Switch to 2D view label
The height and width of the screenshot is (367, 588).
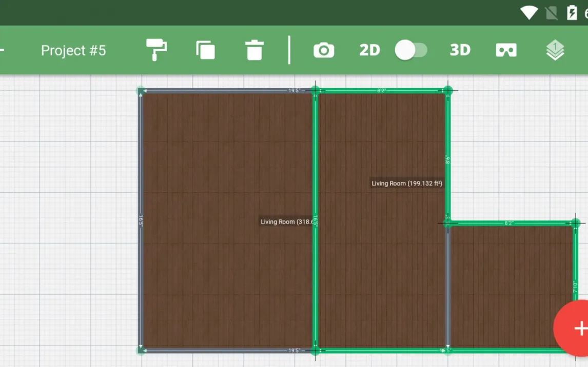click(369, 50)
